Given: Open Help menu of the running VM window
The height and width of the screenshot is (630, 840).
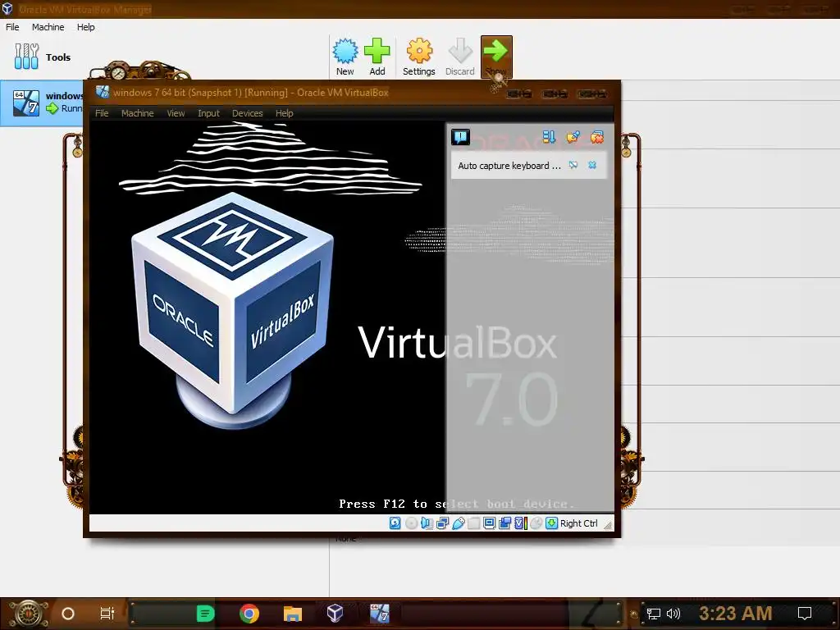Looking at the screenshot, I should pyautogui.click(x=285, y=113).
